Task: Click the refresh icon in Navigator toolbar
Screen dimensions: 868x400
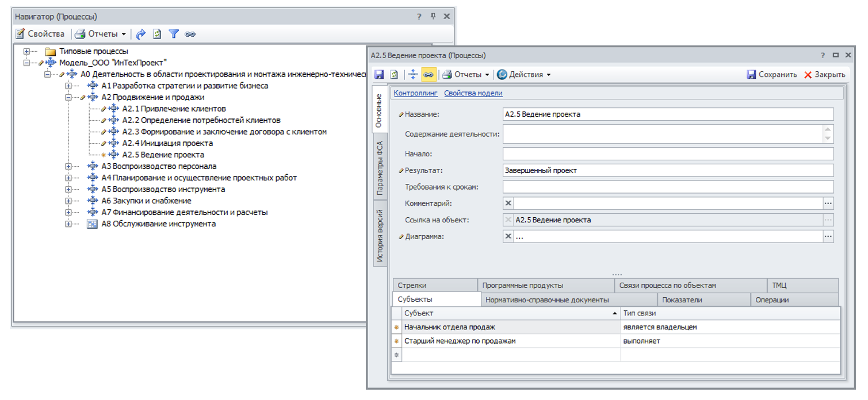Action: (x=157, y=34)
